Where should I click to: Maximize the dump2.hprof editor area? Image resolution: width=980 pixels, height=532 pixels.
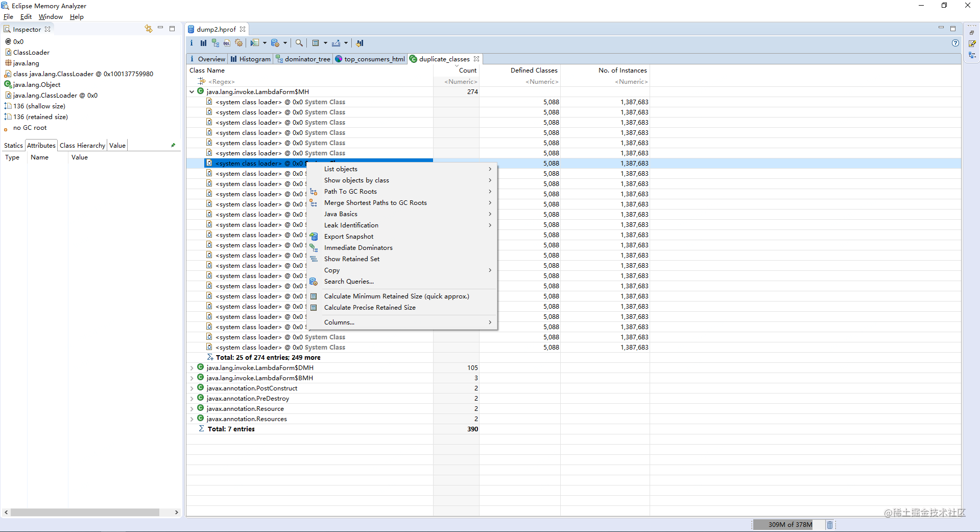(x=953, y=29)
